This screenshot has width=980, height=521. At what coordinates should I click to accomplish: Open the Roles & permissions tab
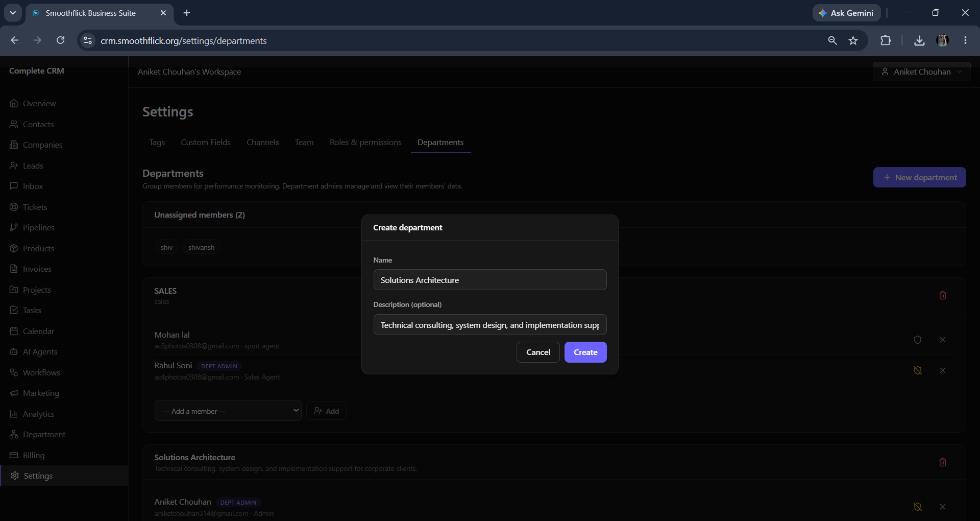tap(365, 143)
